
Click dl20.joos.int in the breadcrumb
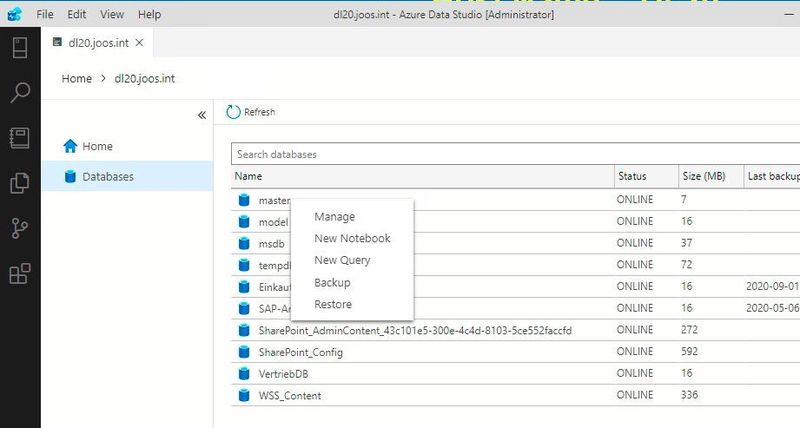(x=144, y=79)
